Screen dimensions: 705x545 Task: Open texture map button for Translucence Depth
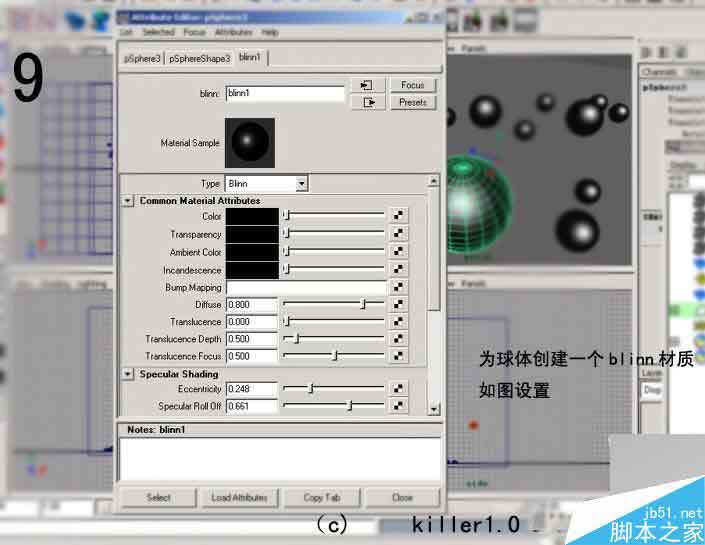point(398,339)
